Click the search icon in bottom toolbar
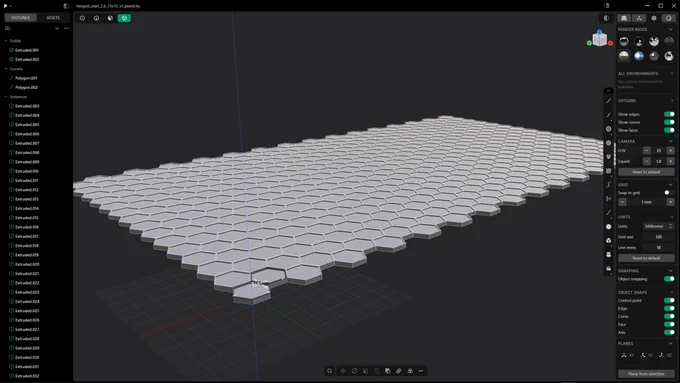This screenshot has width=680, height=383. click(330, 371)
